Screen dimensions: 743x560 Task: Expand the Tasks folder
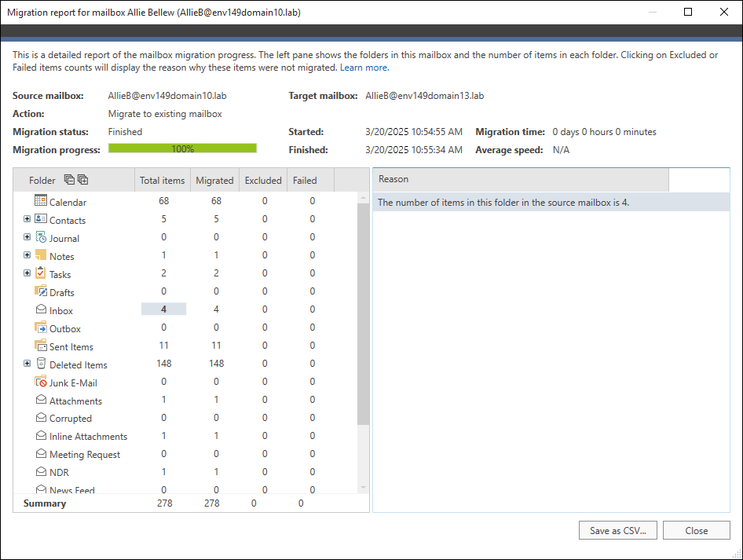pyautogui.click(x=27, y=274)
